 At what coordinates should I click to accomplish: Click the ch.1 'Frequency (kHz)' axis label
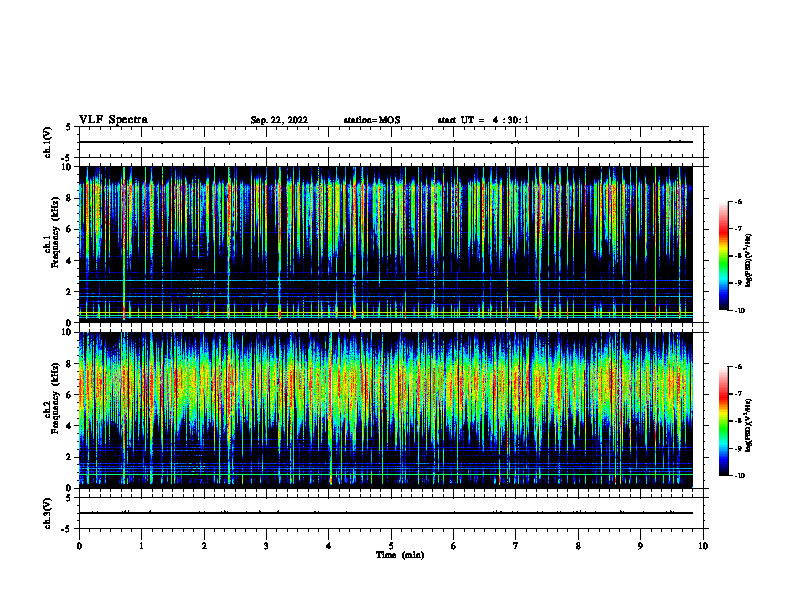tap(55, 232)
